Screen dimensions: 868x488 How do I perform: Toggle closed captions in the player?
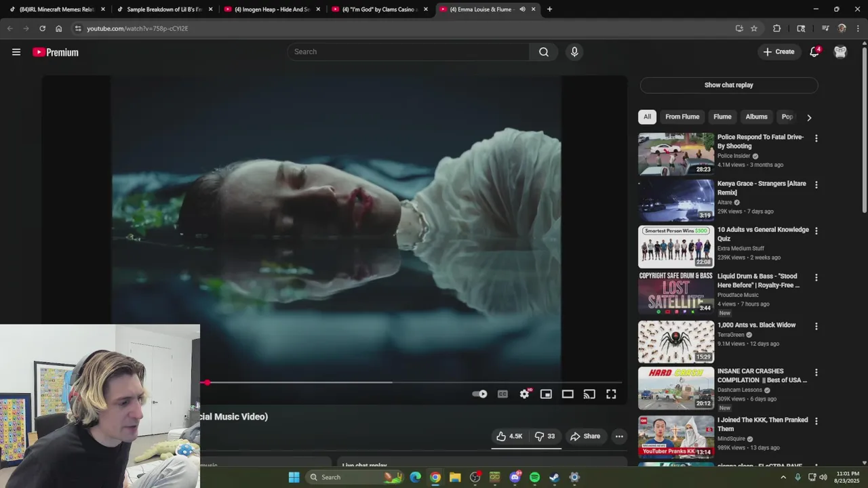pyautogui.click(x=502, y=394)
